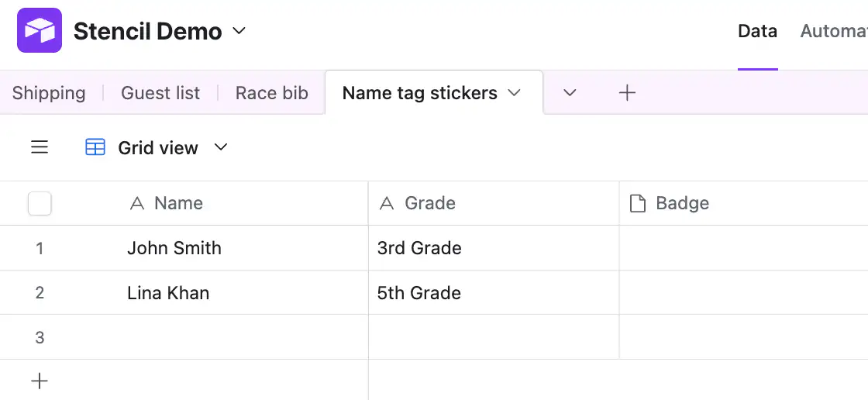The image size is (868, 400).
Task: Open the hamburger views sidebar icon
Action: [40, 147]
